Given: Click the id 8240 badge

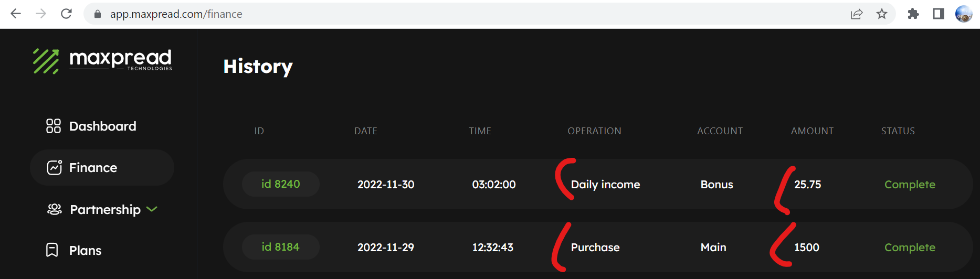Looking at the screenshot, I should coord(281,184).
